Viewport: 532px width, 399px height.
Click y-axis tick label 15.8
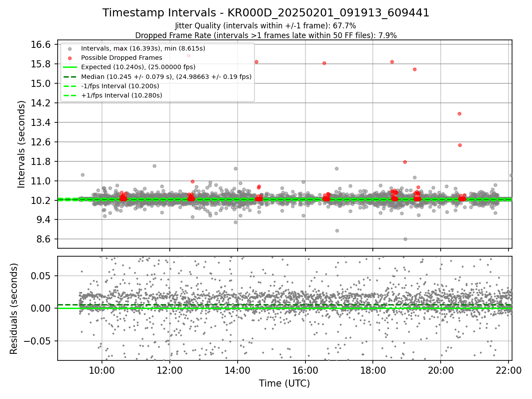coord(41,64)
